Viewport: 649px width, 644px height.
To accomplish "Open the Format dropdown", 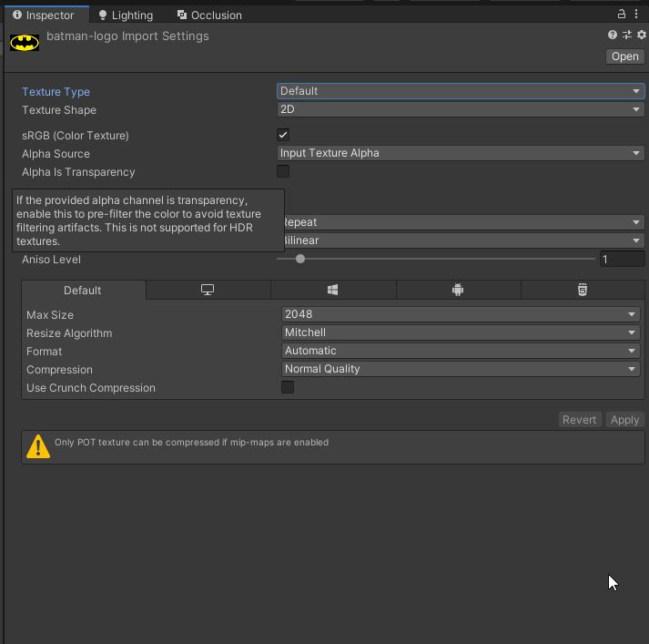I will (461, 351).
